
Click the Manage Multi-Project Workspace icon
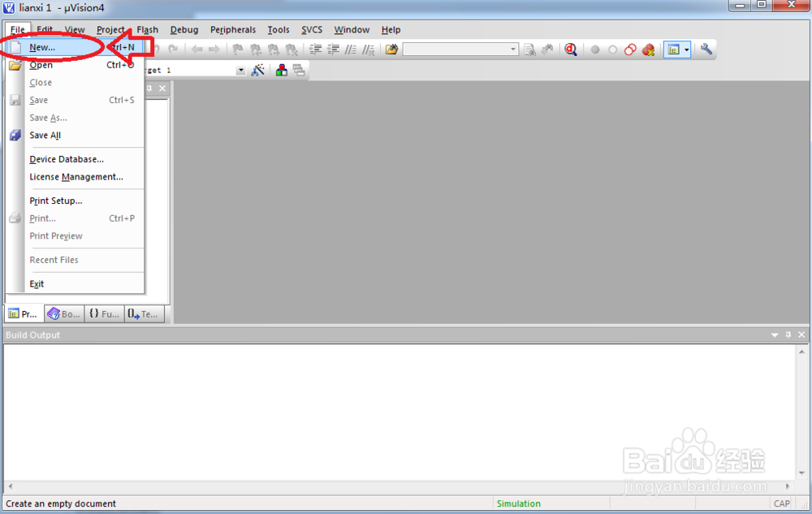point(299,70)
